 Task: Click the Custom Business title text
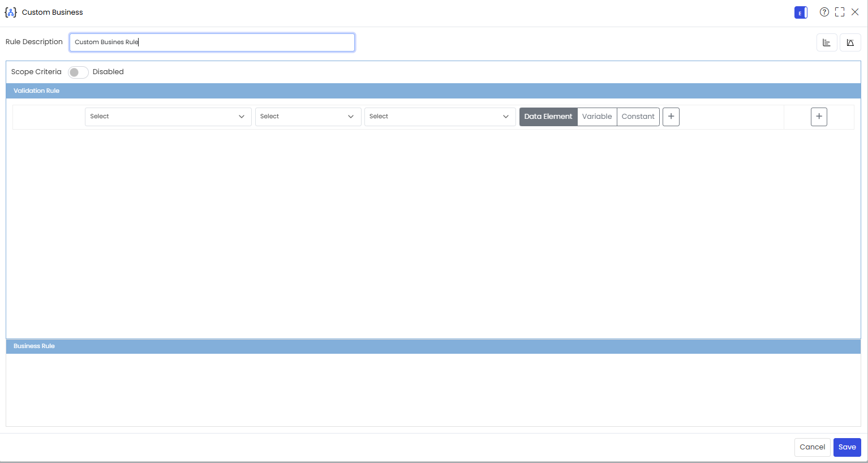click(x=53, y=12)
